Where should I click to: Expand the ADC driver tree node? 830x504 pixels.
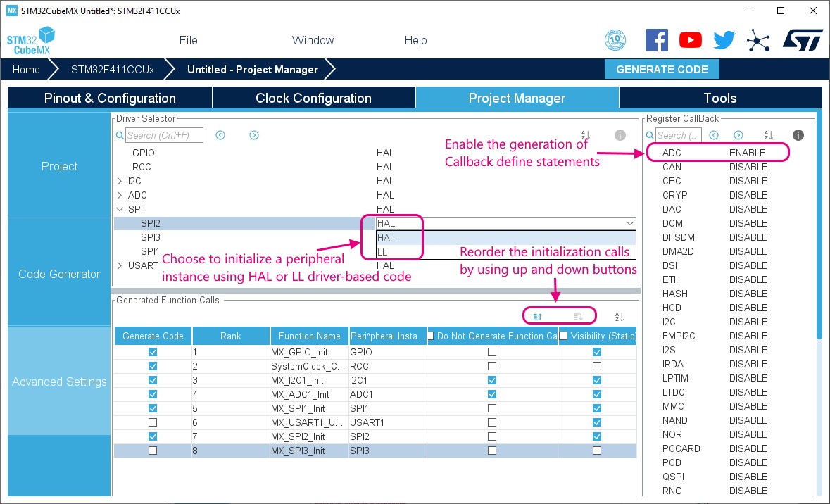point(120,196)
